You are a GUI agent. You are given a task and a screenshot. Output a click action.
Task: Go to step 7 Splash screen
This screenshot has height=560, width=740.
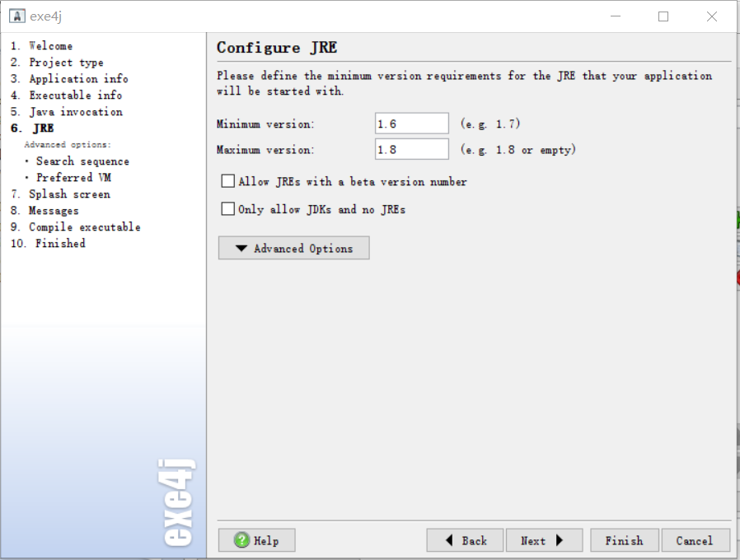(x=60, y=194)
